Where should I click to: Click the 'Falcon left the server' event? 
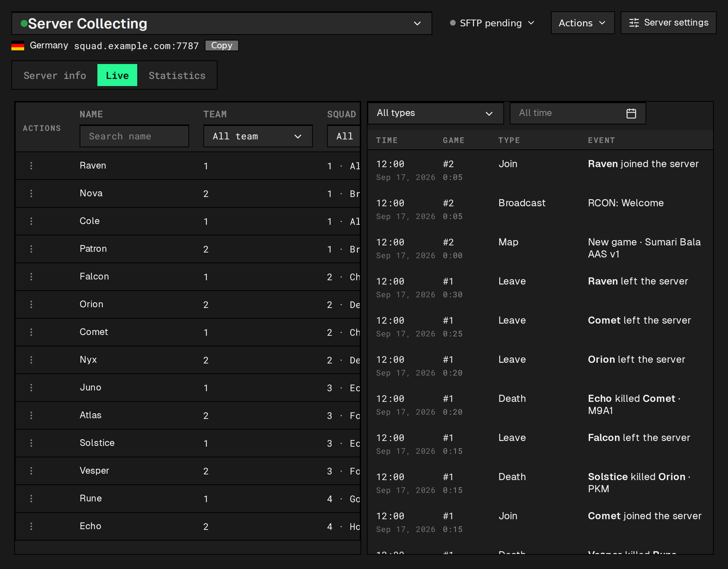point(639,438)
